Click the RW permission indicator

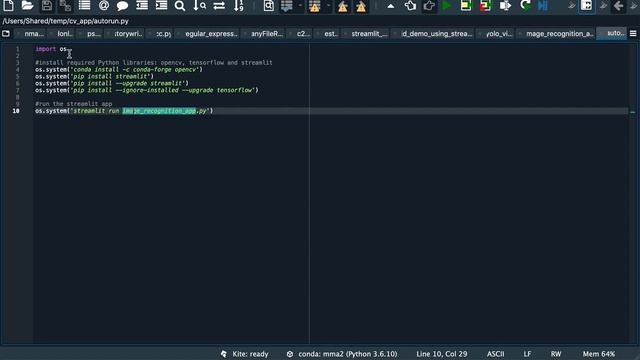[x=556, y=354]
